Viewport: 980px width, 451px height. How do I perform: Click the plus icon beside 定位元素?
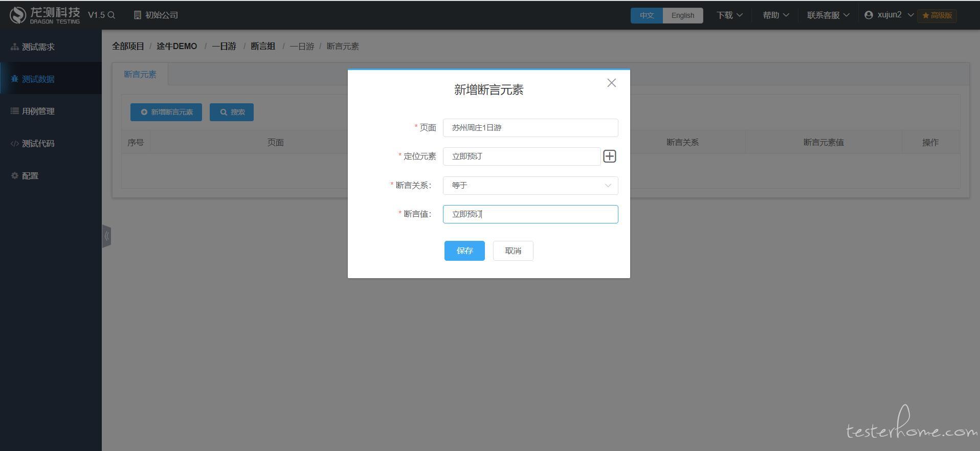(610, 156)
